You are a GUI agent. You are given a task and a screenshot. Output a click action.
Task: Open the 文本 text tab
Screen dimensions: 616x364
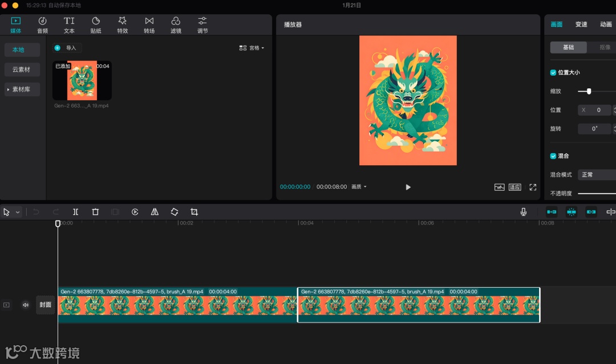click(69, 25)
